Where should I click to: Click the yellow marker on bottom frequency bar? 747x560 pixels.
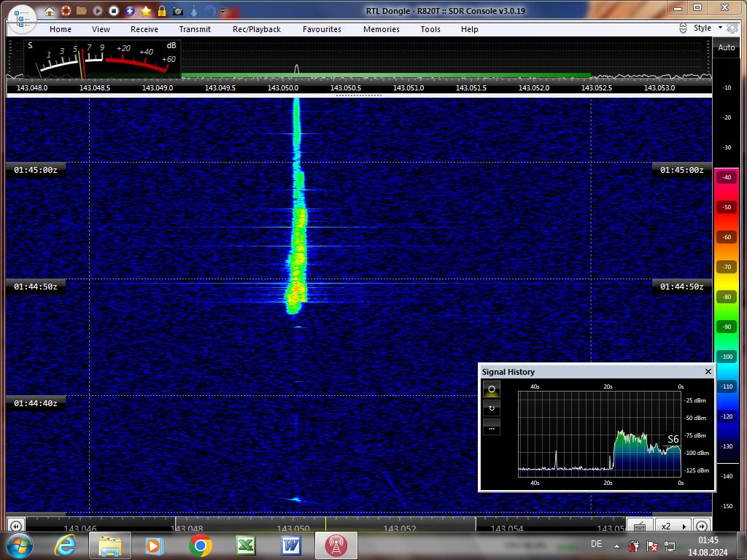click(x=326, y=524)
